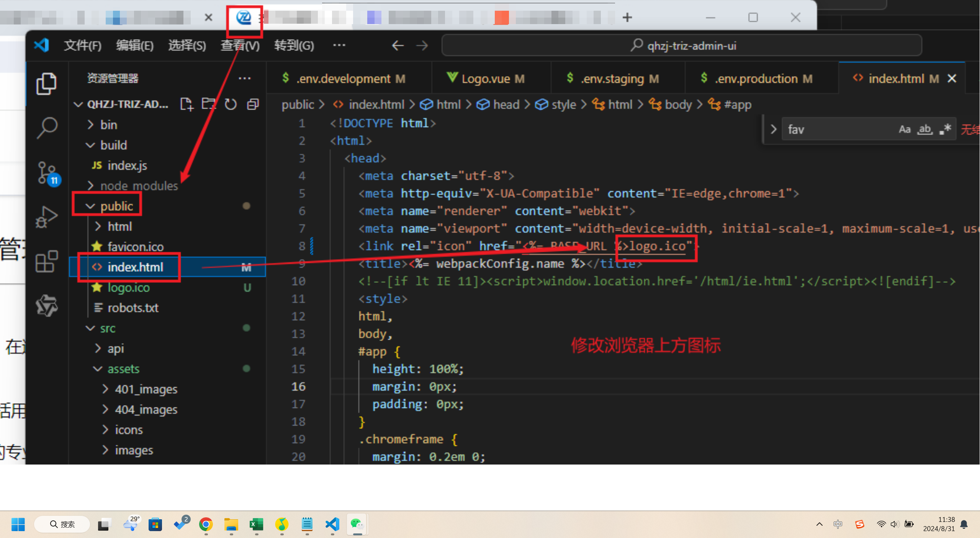Click the taskbar 搜索 search box
This screenshot has width=980, height=538.
point(62,524)
